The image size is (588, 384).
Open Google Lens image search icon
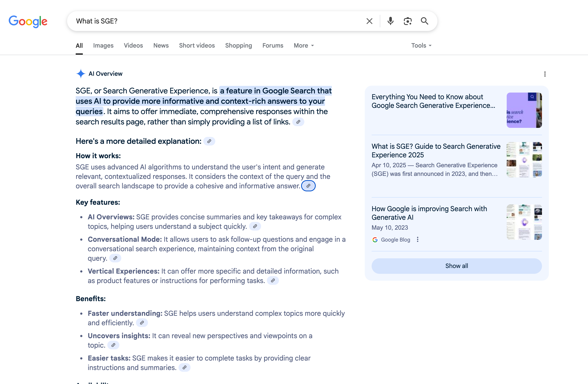[407, 21]
